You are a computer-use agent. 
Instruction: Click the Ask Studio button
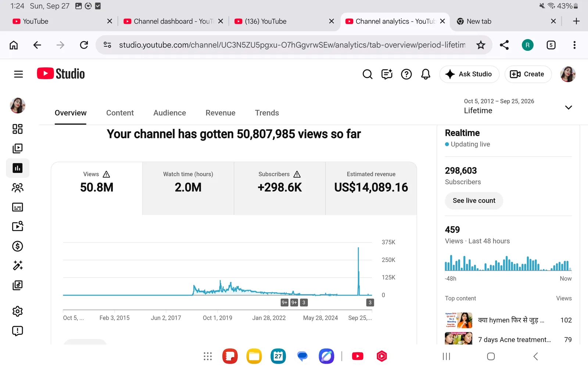[x=469, y=74]
